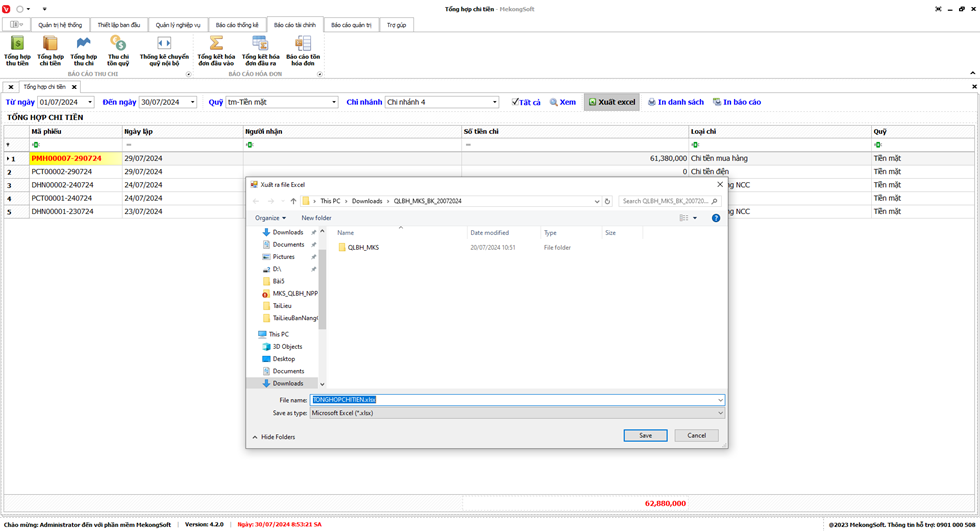Switch to Quản trị hệ thống tab

pyautogui.click(x=60, y=25)
